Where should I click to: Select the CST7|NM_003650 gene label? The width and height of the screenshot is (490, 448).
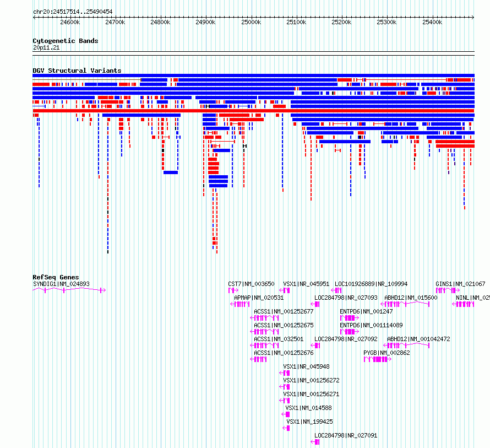click(251, 284)
